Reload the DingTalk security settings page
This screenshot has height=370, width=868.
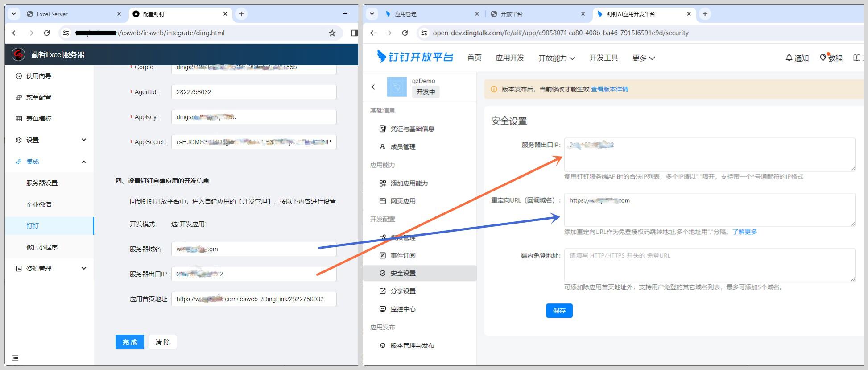pos(405,33)
